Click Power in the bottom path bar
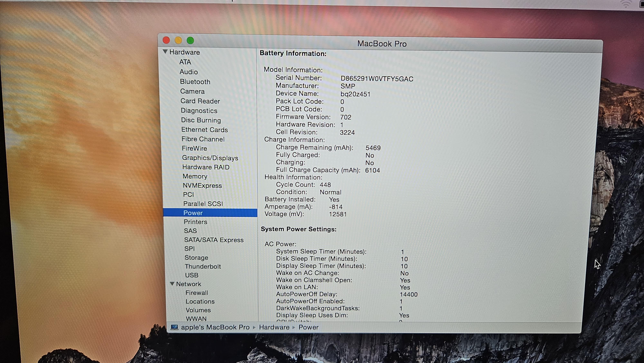The width and height of the screenshot is (644, 363). (x=308, y=327)
